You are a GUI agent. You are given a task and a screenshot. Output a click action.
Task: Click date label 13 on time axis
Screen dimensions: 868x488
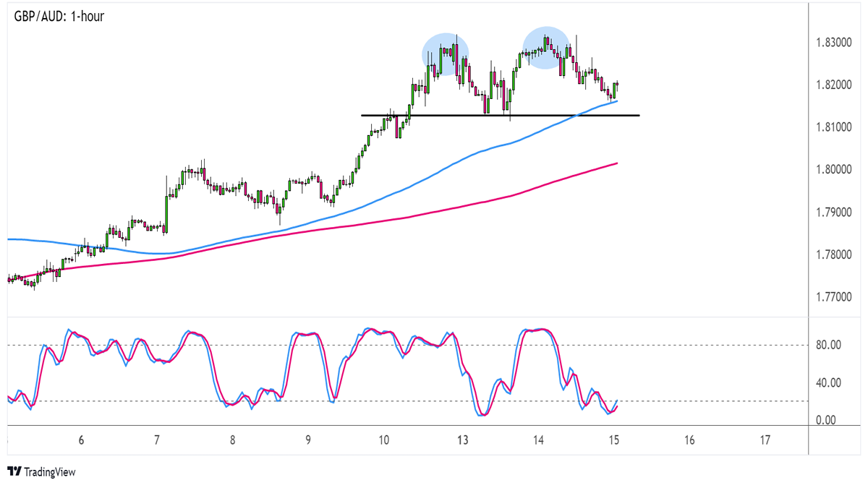coord(463,440)
